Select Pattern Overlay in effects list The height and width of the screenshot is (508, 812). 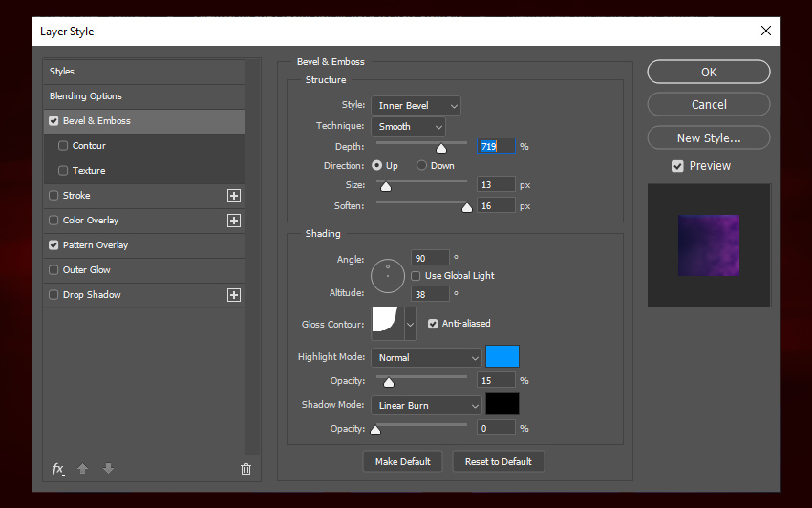96,245
